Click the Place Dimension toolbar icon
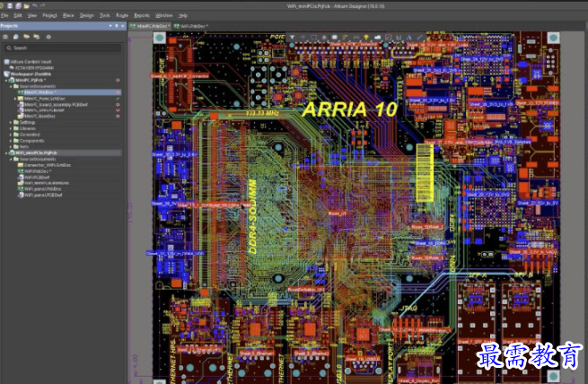588x384 pixels. (399, 37)
